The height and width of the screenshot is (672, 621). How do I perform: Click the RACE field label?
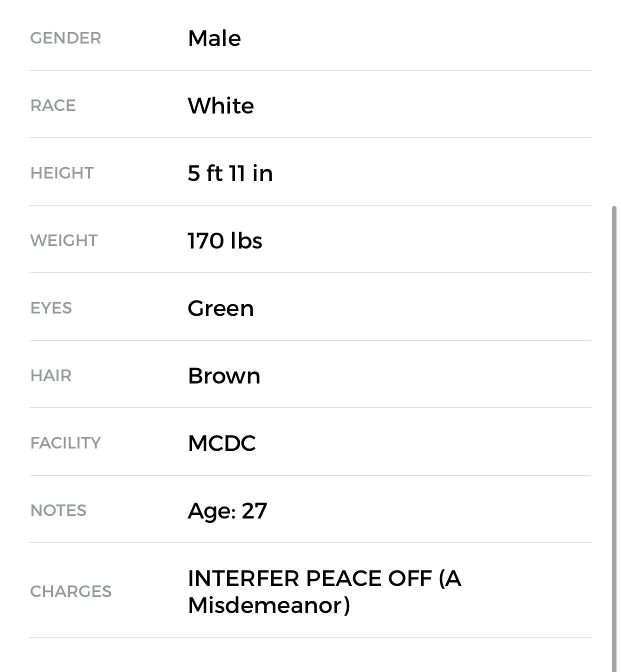pos(53,105)
